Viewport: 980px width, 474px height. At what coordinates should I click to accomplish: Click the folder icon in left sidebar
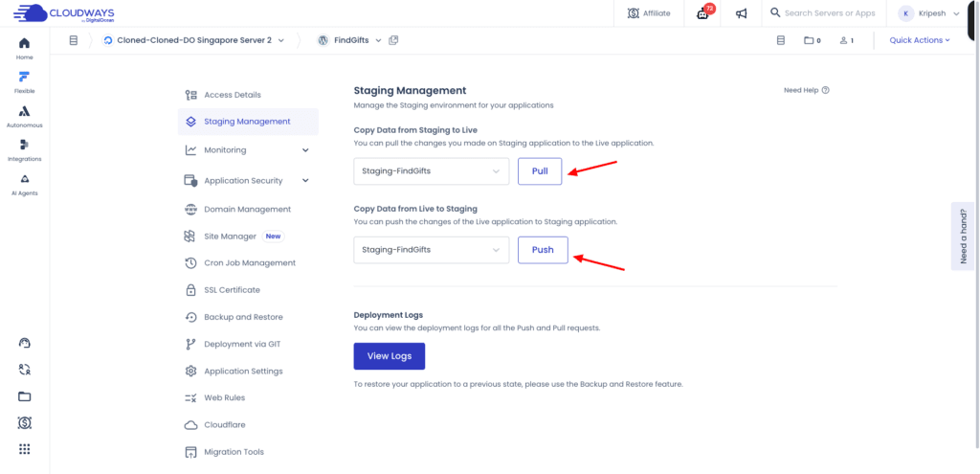pyautogui.click(x=24, y=396)
